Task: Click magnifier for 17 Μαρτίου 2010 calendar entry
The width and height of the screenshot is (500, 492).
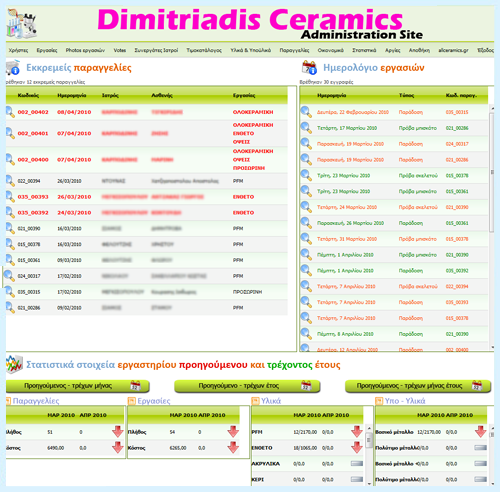Action: pos(306,128)
